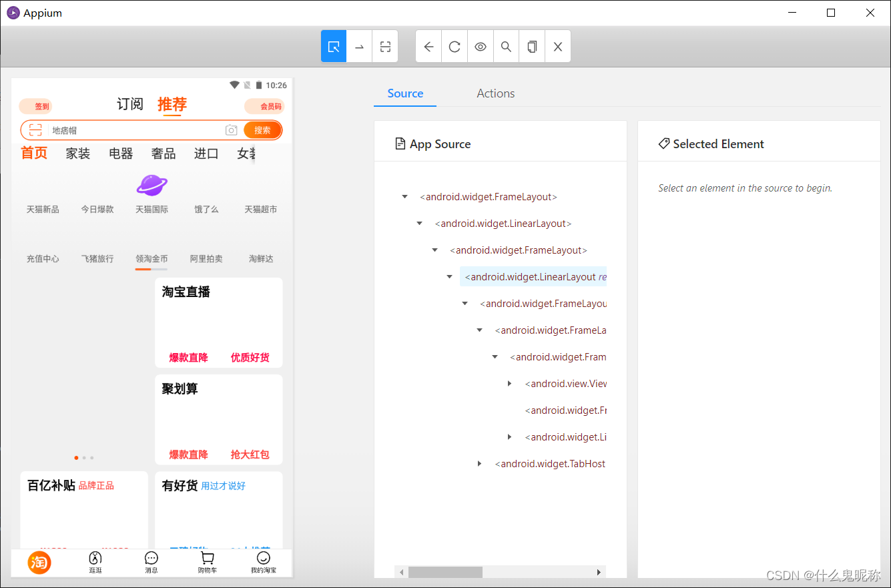Tap the orange 淘 home icon
This screenshot has width=891, height=588.
click(x=39, y=563)
